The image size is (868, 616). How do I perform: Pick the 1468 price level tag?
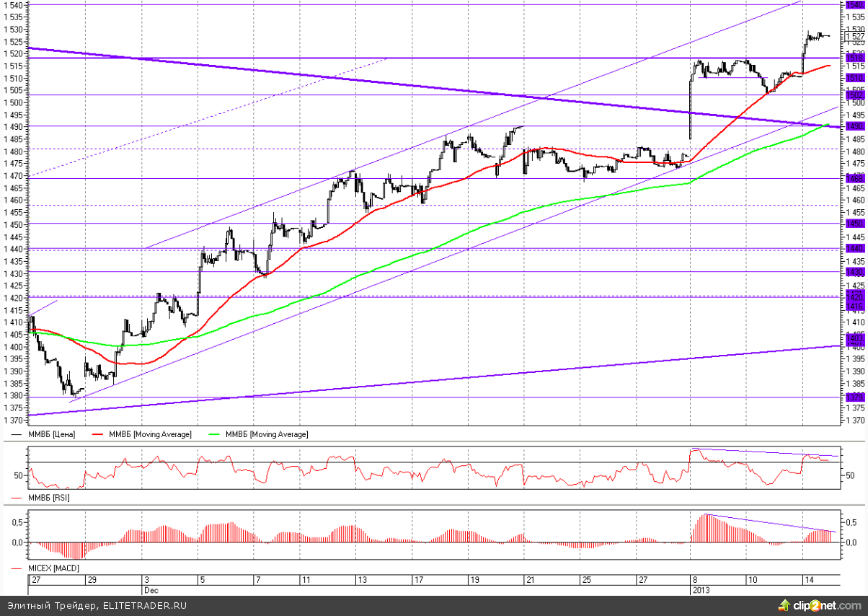(x=854, y=178)
